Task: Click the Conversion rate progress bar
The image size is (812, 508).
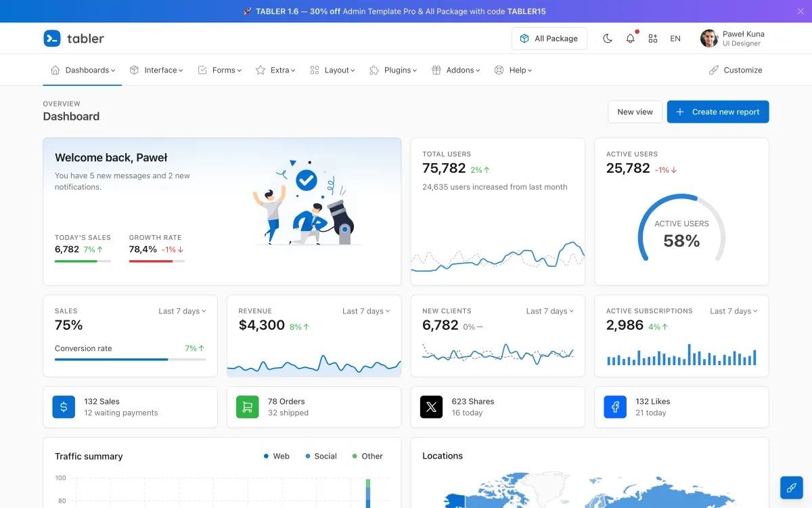Action: pos(130,360)
